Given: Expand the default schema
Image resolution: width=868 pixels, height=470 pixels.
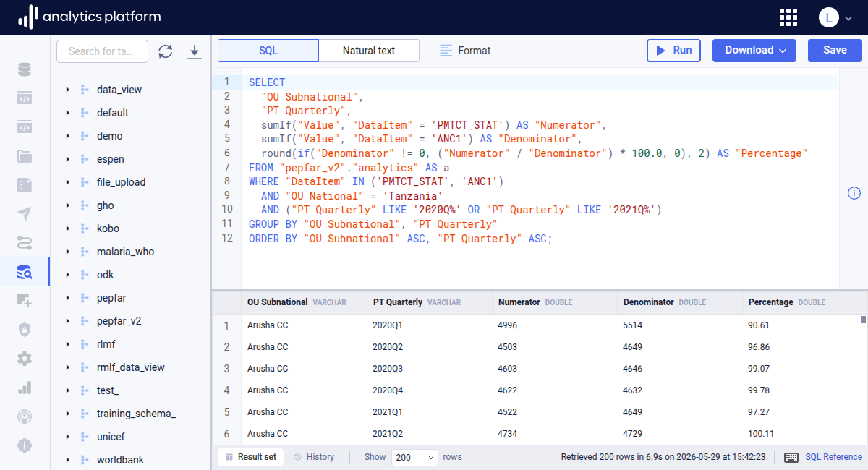Looking at the screenshot, I should 67,113.
